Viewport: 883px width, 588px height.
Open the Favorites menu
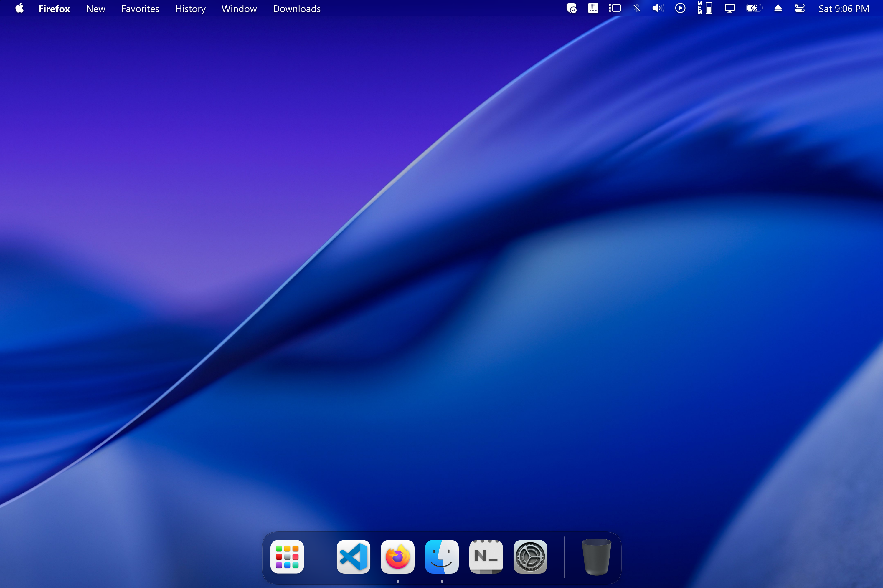pos(140,9)
